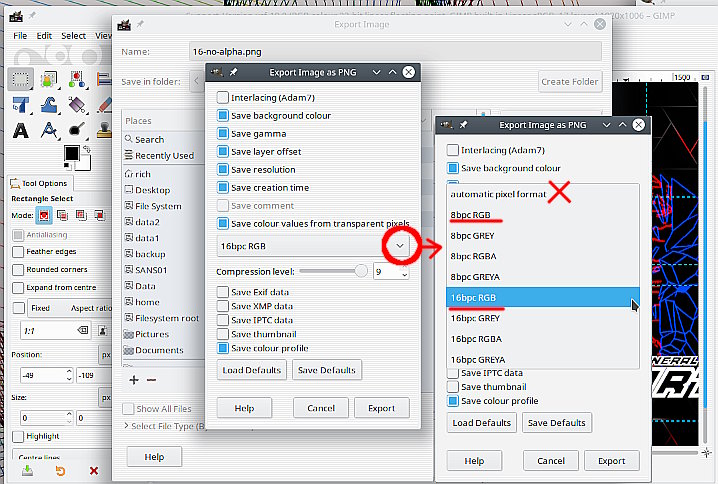Image resolution: width=718 pixels, height=484 pixels.
Task: Open the 16bpc RGB pixel format combo
Action: (313, 246)
